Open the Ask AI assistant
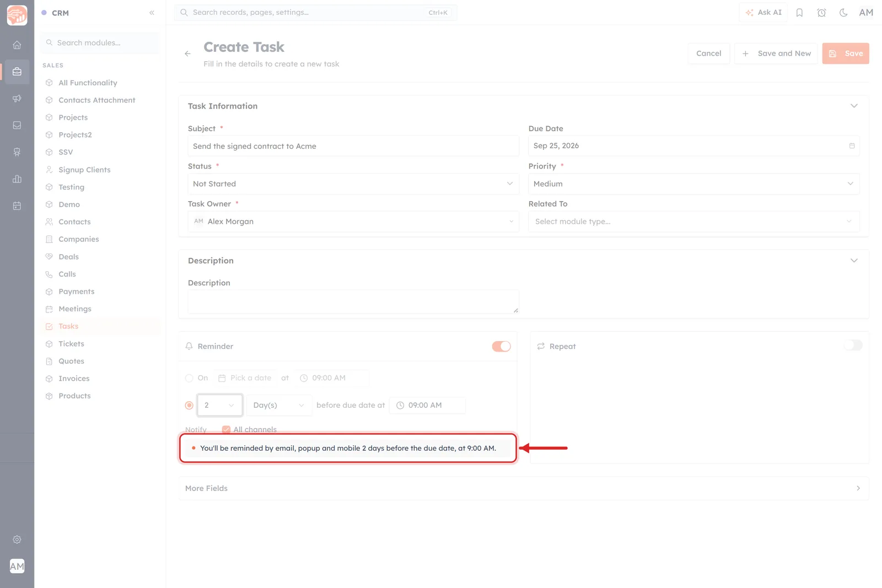This screenshot has height=588, width=882. [x=763, y=13]
